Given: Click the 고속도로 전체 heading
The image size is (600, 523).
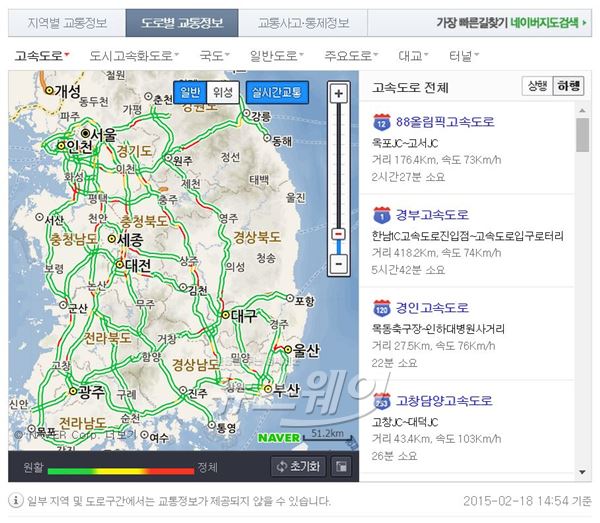Looking at the screenshot, I should [410, 88].
